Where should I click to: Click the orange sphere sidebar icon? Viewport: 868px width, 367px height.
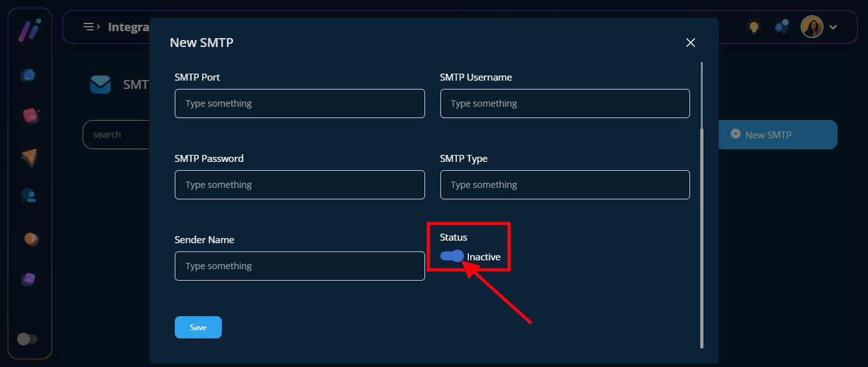31,239
